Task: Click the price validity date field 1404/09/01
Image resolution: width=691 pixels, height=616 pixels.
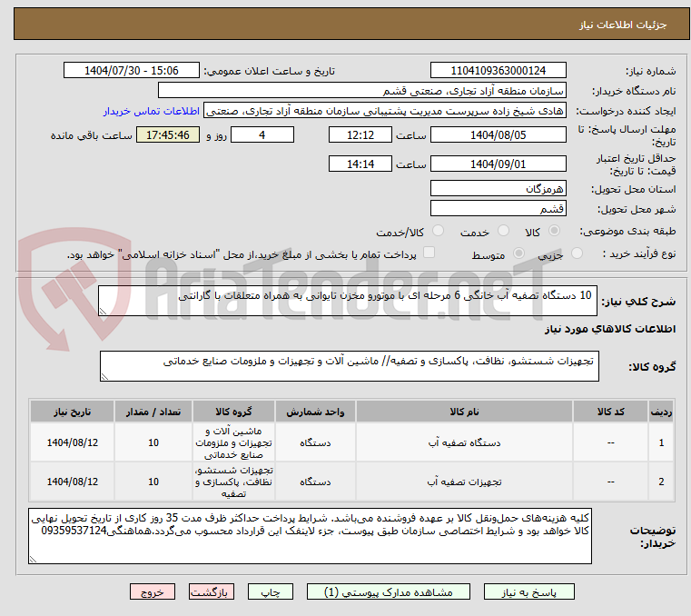Action: click(x=498, y=164)
